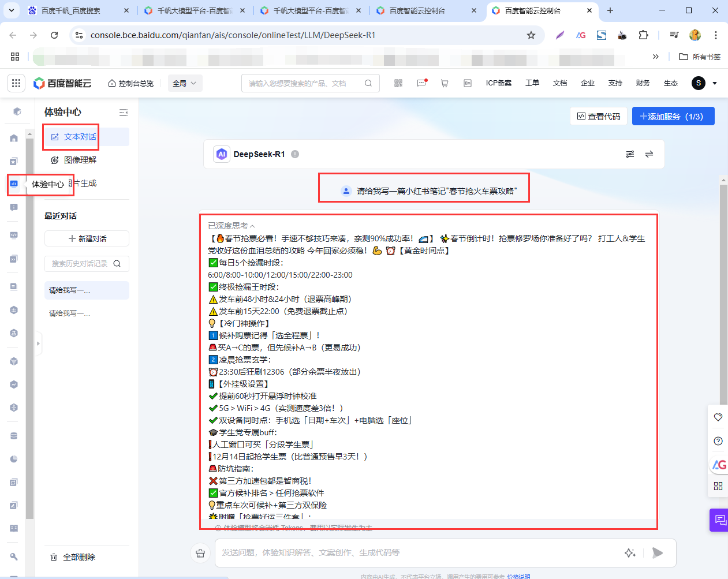Select 图像理解 in the sidebar
This screenshot has height=579, width=728.
80,160
